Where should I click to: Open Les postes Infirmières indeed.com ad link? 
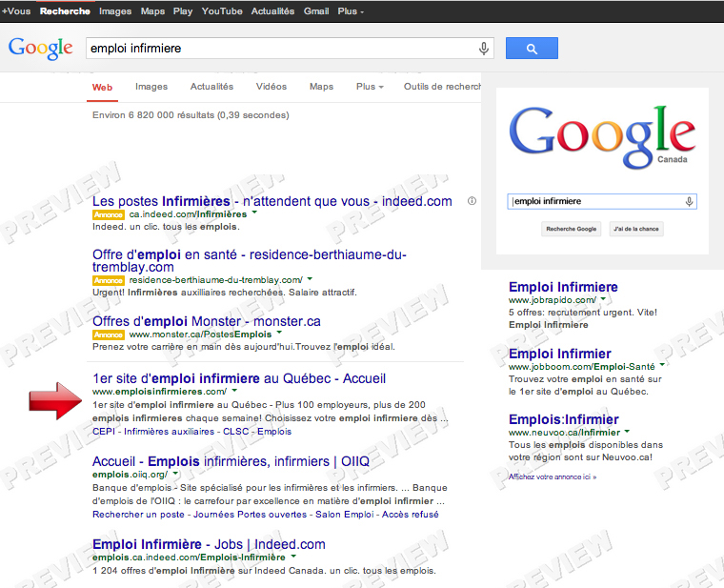271,201
